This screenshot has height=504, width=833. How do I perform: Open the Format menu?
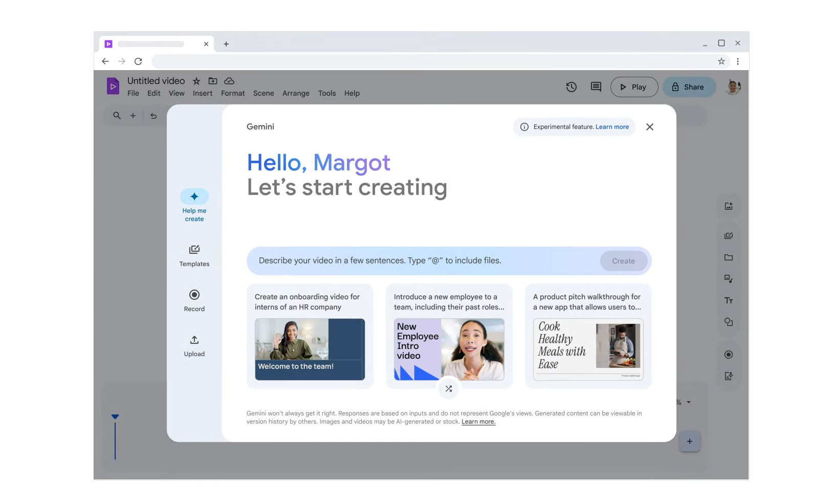(233, 93)
